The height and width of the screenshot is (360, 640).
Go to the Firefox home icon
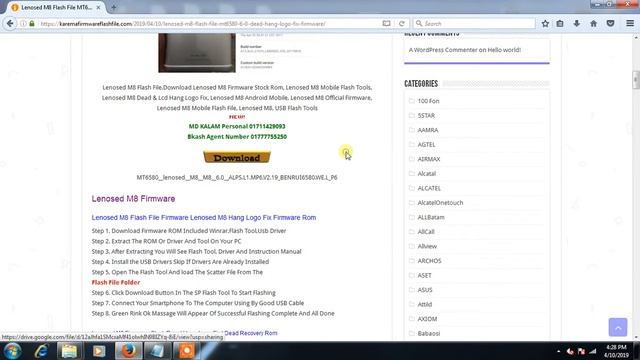coord(593,24)
